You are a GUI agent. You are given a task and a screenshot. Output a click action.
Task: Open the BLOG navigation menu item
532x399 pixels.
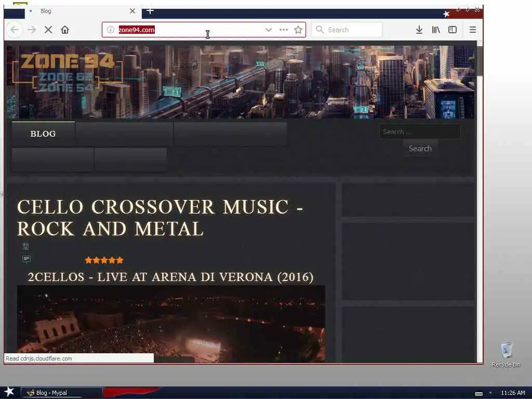[43, 134]
